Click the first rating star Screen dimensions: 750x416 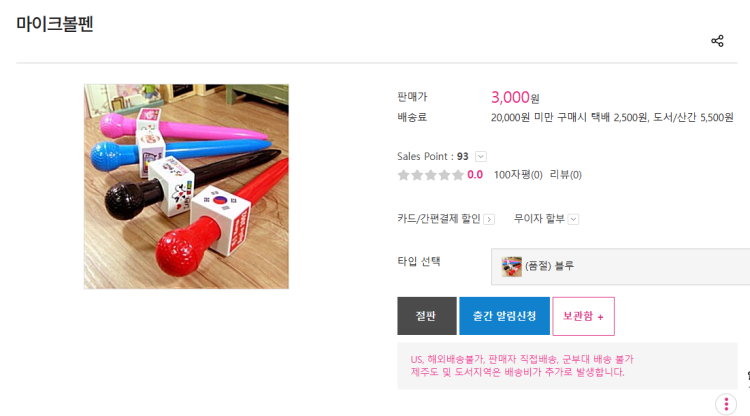(x=403, y=175)
